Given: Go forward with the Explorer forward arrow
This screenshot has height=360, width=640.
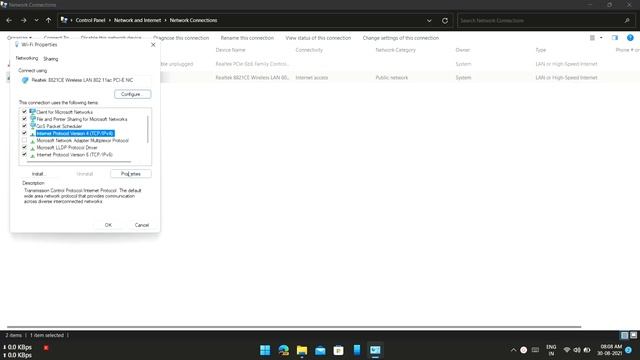Looking at the screenshot, I should 23,20.
